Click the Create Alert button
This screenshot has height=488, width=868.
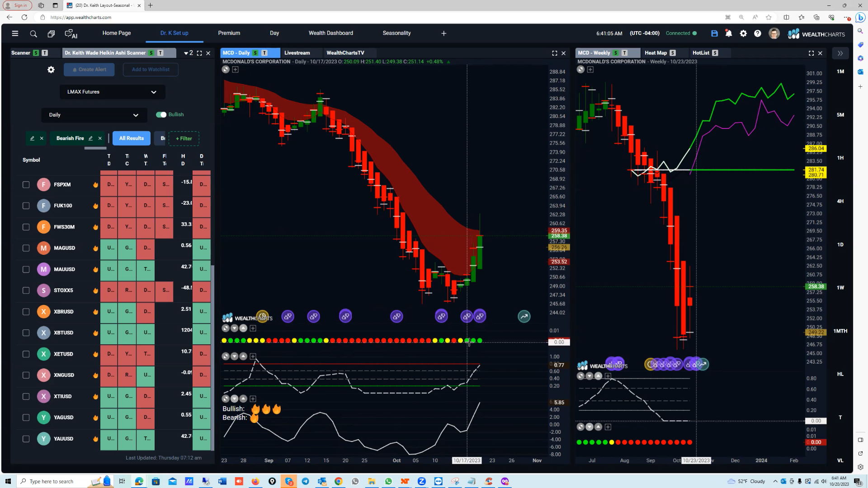point(89,70)
